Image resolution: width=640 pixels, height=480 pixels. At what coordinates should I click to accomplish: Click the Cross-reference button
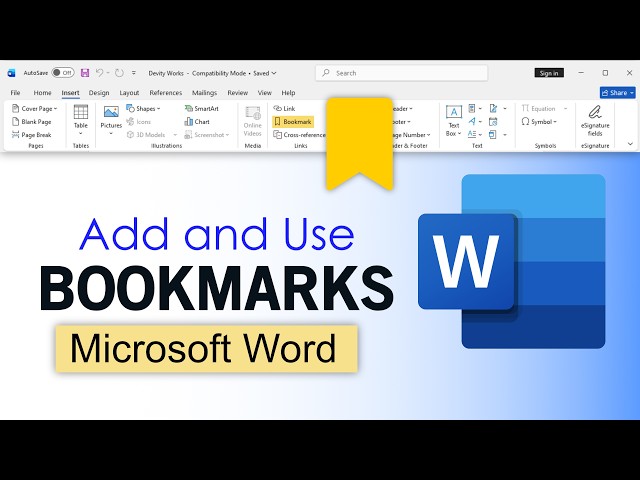click(300, 135)
